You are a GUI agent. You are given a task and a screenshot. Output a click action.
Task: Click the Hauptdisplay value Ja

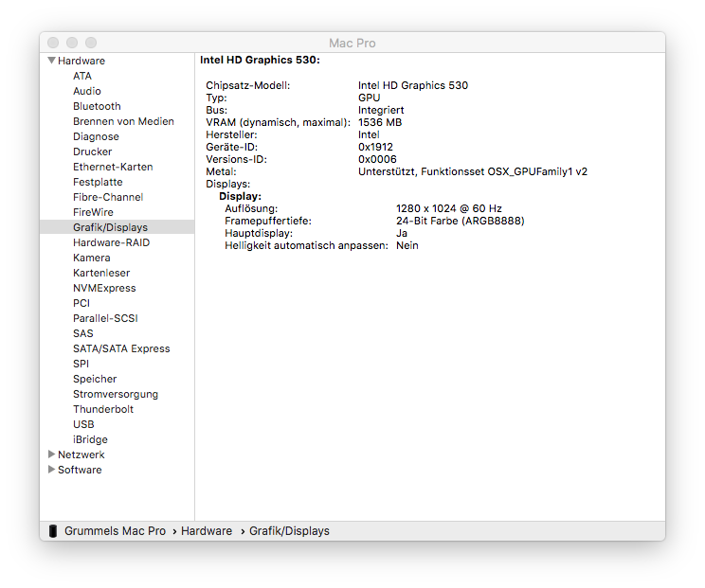(402, 233)
